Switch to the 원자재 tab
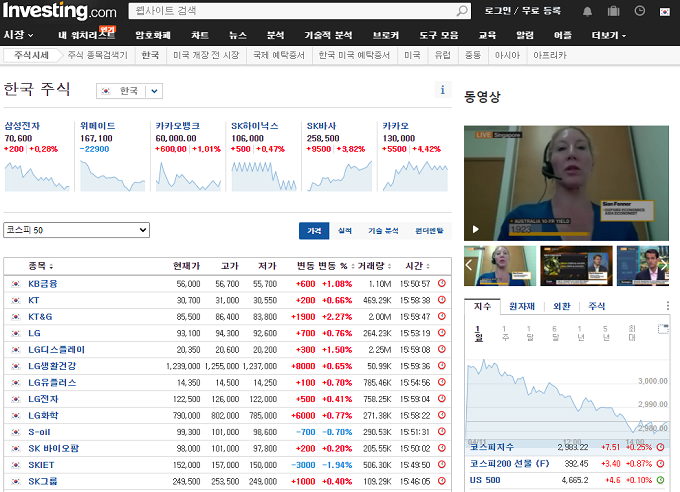The width and height of the screenshot is (680, 492). 522,306
